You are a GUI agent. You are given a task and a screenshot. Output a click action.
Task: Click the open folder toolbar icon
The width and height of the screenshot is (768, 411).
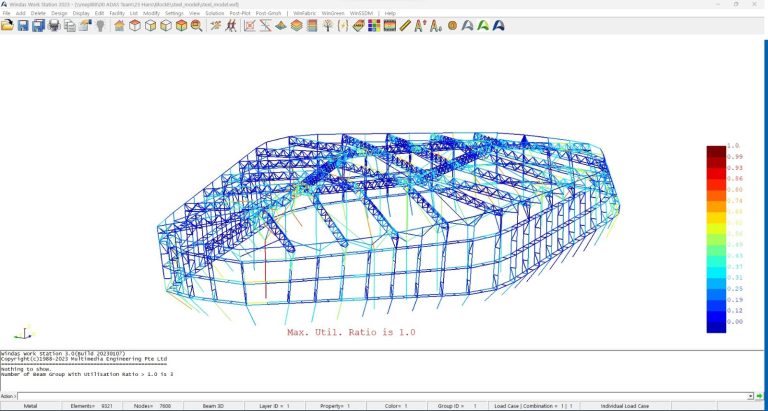pyautogui.click(x=7, y=25)
